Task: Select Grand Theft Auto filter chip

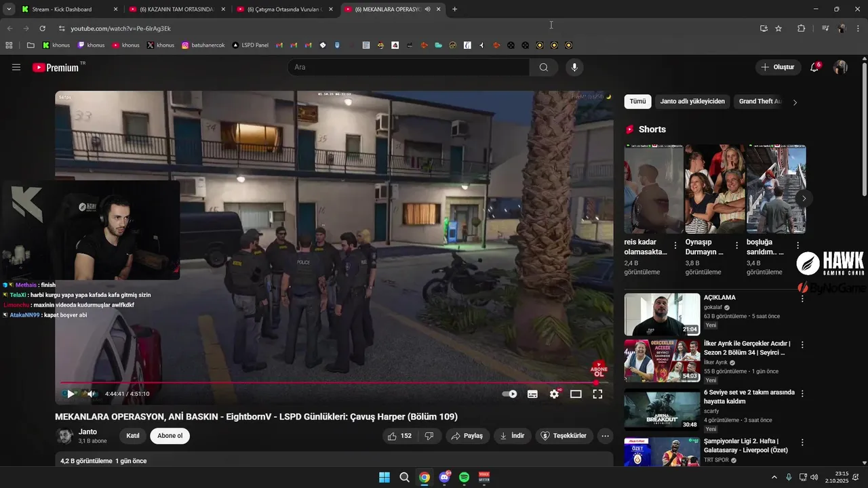Action: click(x=759, y=102)
